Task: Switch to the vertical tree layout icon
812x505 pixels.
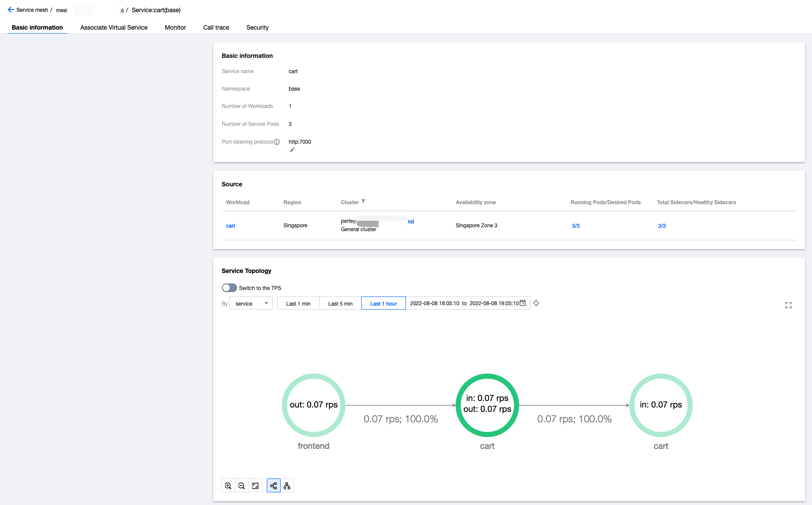Action: pos(287,486)
